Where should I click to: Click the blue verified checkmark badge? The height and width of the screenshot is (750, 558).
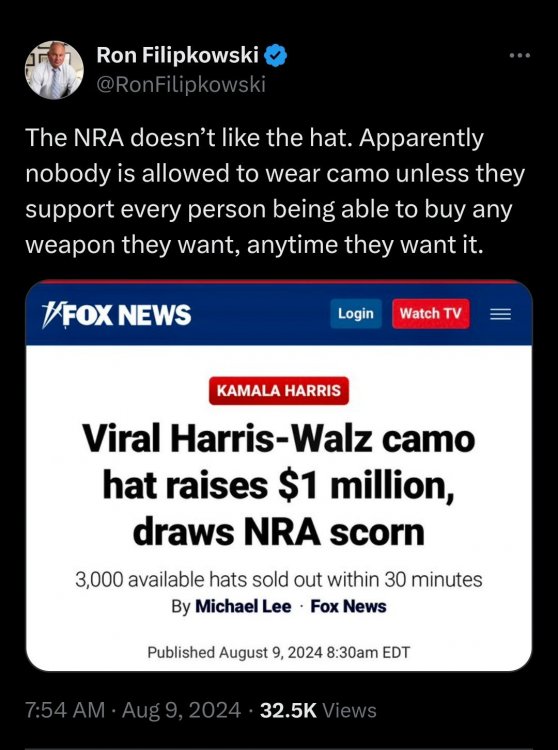(276, 55)
